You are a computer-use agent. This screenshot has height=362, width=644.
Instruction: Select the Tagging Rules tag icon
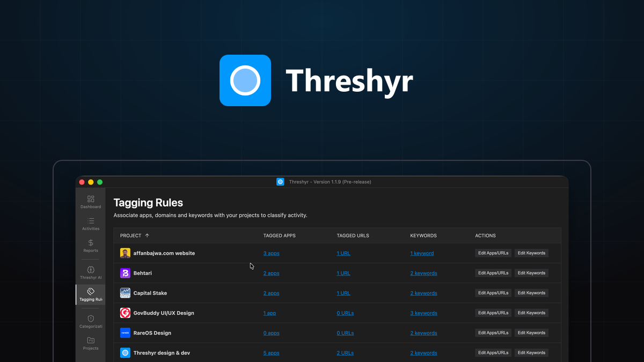(91, 291)
